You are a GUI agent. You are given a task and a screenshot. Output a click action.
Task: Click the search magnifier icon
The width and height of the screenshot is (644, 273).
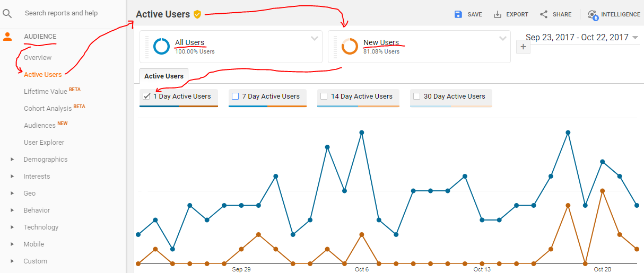point(7,13)
